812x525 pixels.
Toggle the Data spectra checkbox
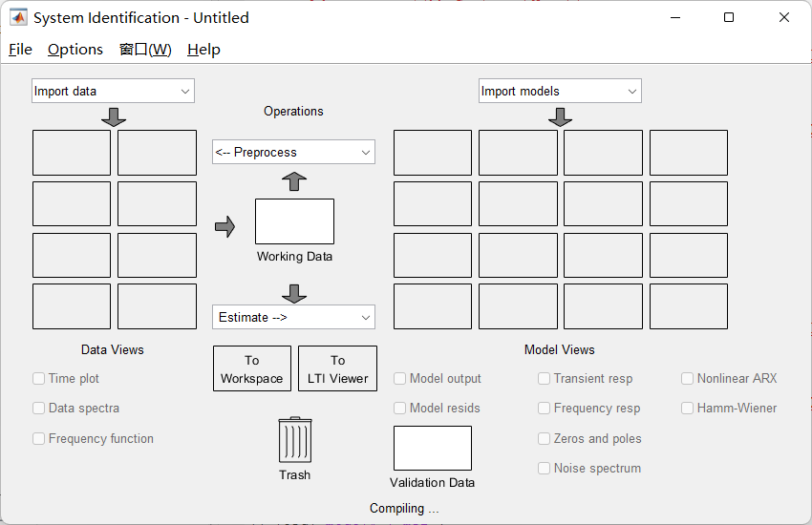coord(39,408)
